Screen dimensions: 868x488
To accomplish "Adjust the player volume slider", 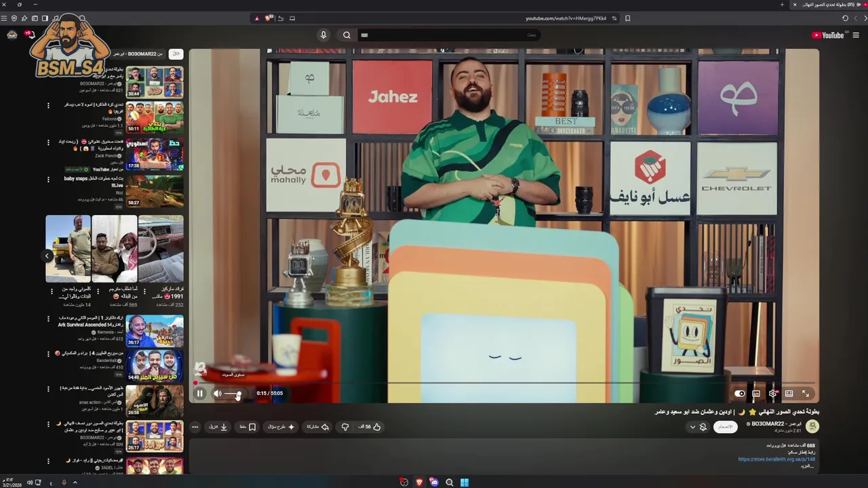I will click(x=233, y=394).
